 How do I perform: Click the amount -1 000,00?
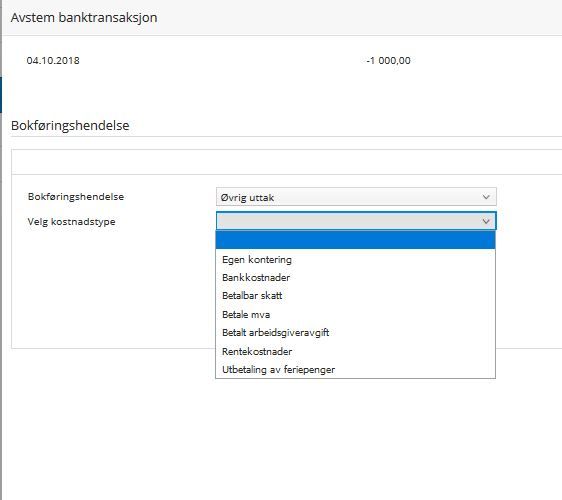389,61
